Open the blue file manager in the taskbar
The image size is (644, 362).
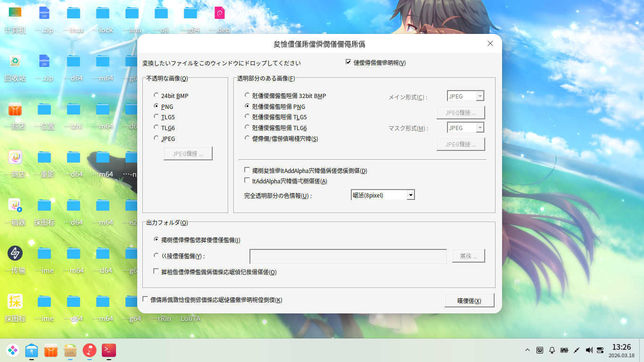tap(32, 350)
